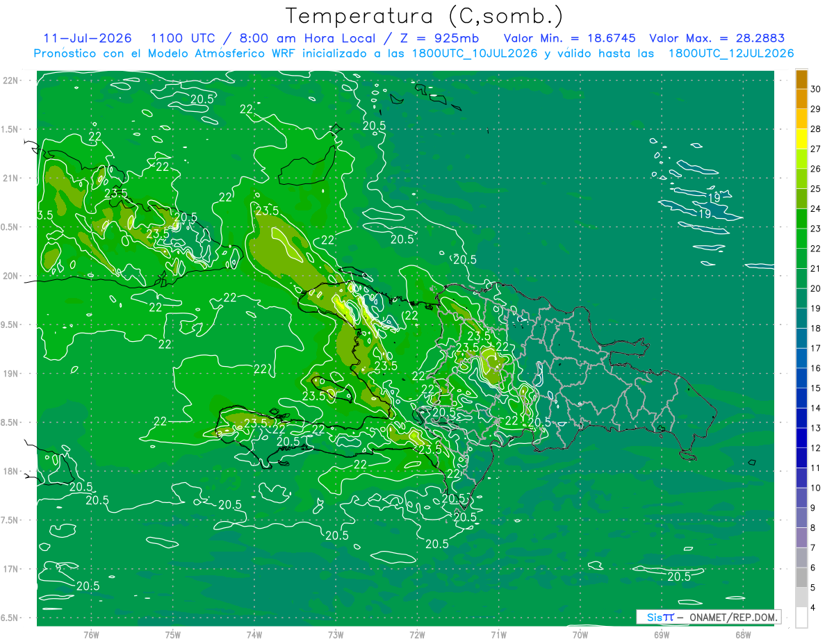This screenshot has height=644, width=834.
Task: Click the blue swatch between 15 and 16
Action: [x=801, y=378]
